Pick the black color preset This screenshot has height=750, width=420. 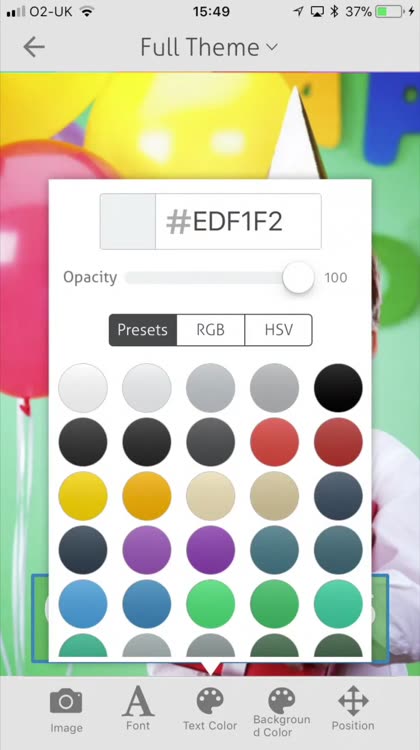[x=338, y=388]
